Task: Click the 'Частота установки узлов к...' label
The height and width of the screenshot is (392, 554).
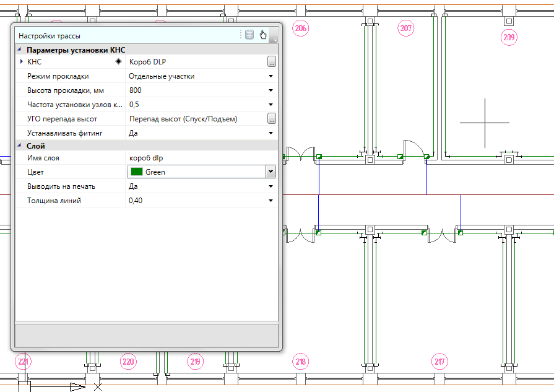Action: pyautogui.click(x=74, y=104)
